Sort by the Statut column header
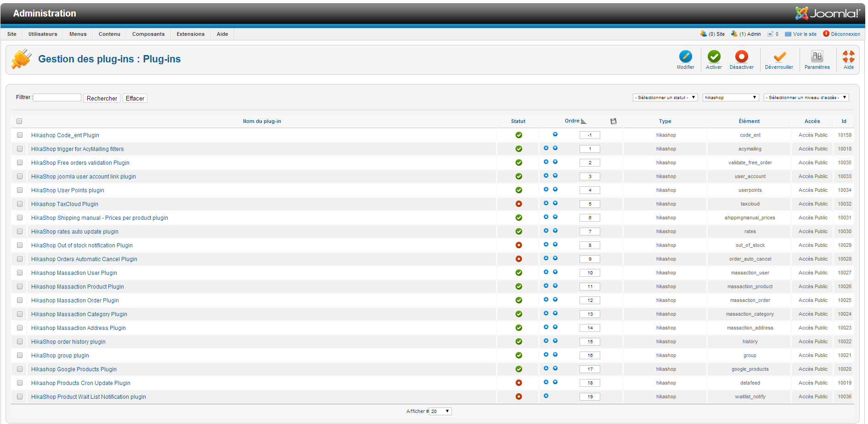868x424 pixels. click(x=518, y=121)
